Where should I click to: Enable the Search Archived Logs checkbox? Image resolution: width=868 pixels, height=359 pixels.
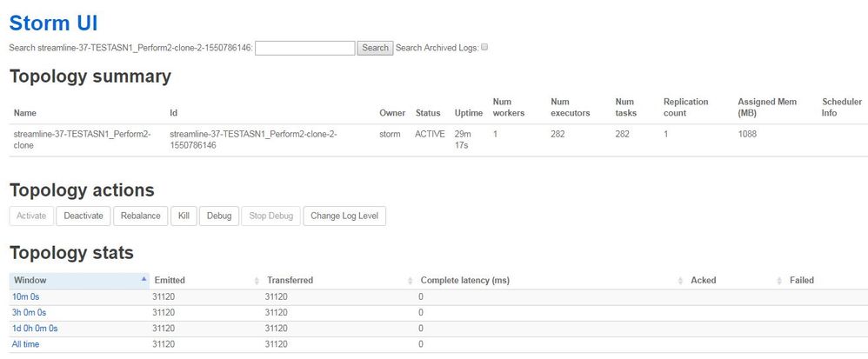click(x=484, y=47)
